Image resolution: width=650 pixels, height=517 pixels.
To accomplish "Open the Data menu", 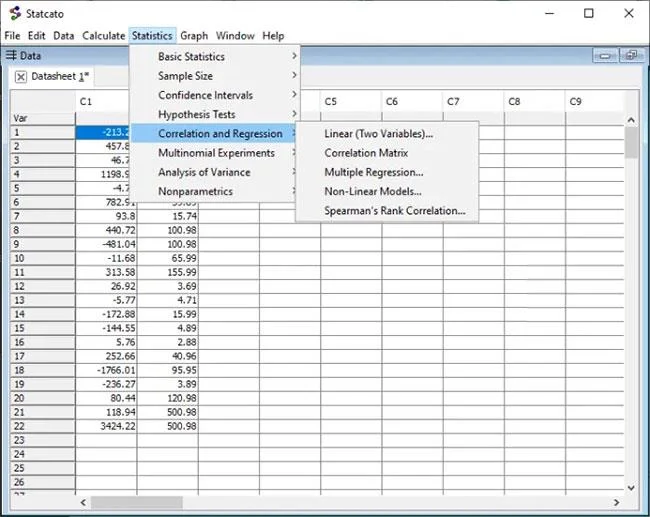I will 63,36.
